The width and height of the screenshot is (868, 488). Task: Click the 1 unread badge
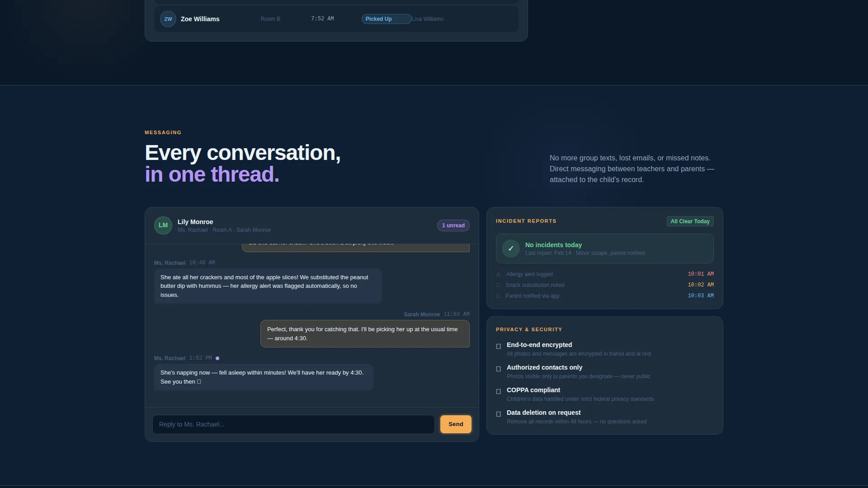(x=453, y=225)
